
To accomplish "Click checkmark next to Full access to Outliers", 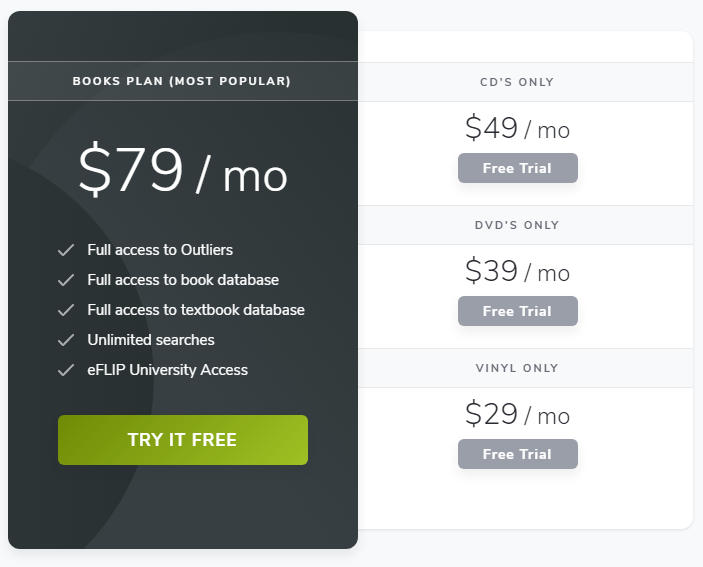I will click(66, 250).
